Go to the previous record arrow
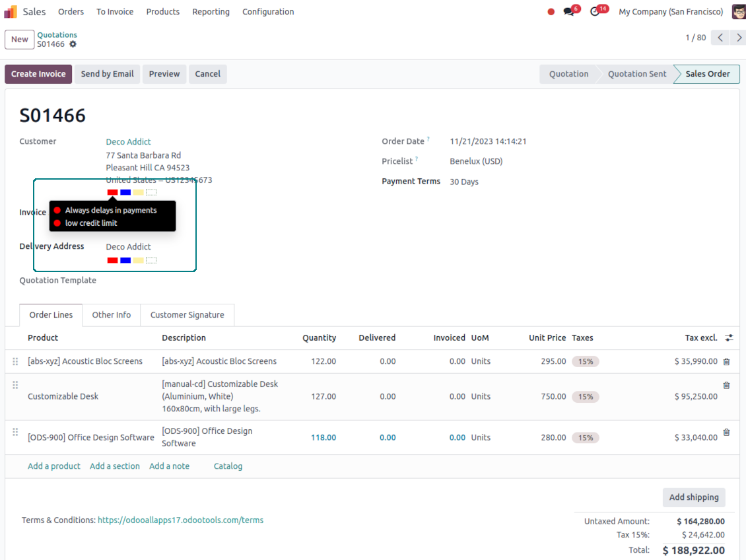Image resolution: width=746 pixels, height=560 pixels. 720,38
